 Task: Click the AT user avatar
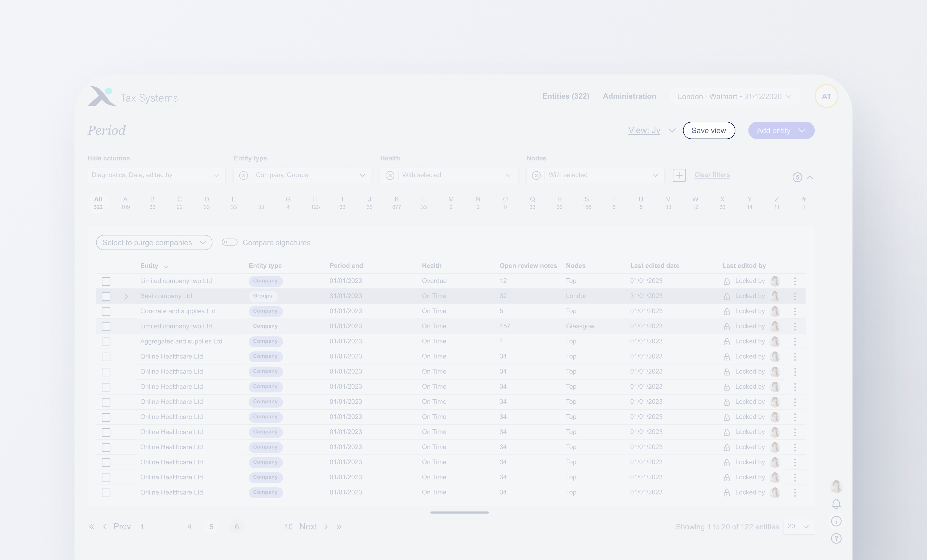tap(826, 96)
